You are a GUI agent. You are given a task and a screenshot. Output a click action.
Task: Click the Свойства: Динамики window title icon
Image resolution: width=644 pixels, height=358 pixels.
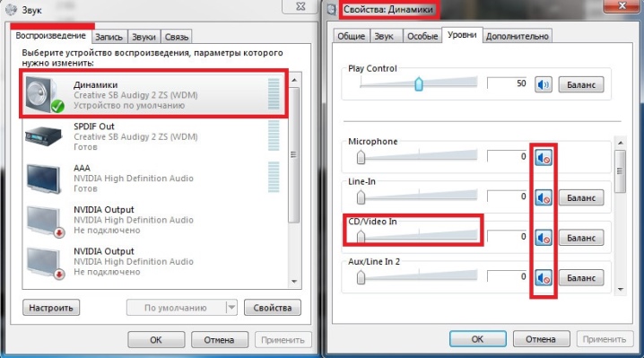tap(332, 9)
